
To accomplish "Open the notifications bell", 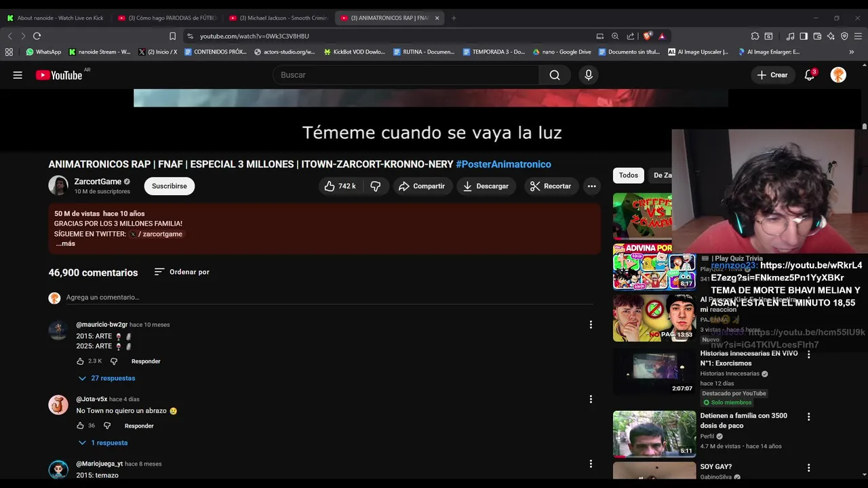I will [810, 75].
